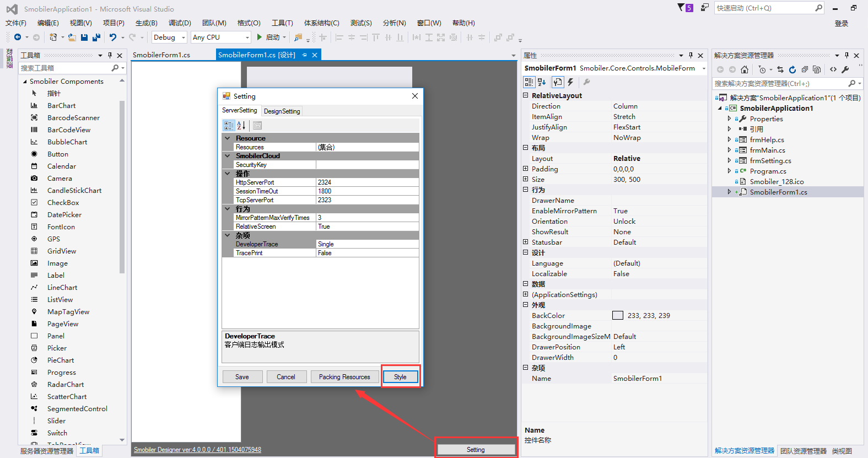This screenshot has height=458, width=868.
Task: Expand frmMain.cs node in Solution Explorer
Action: tap(729, 150)
